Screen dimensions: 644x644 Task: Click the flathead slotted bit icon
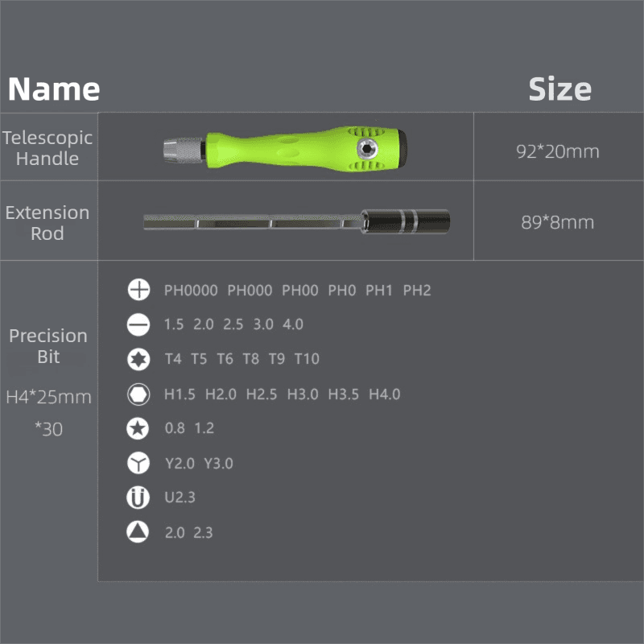[x=138, y=325]
